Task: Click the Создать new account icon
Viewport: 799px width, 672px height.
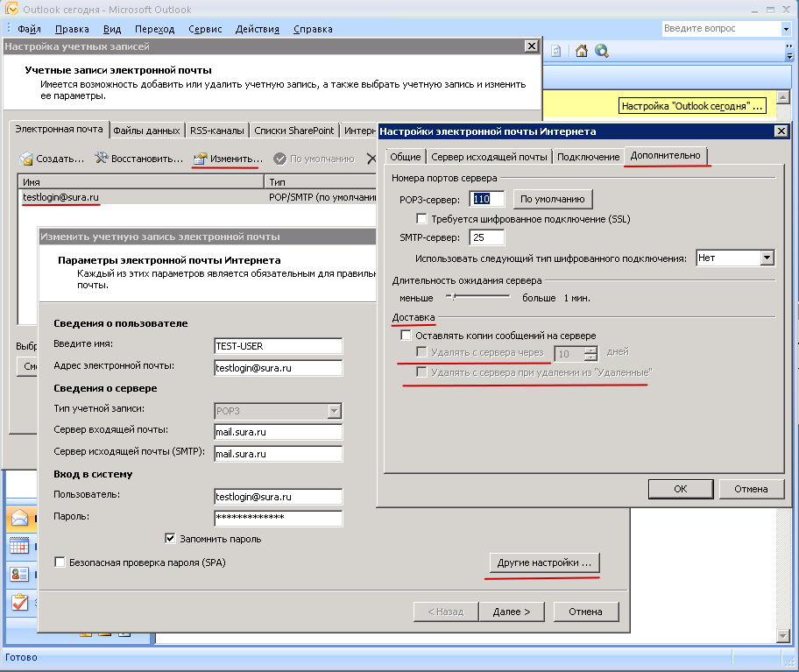Action: [26, 159]
